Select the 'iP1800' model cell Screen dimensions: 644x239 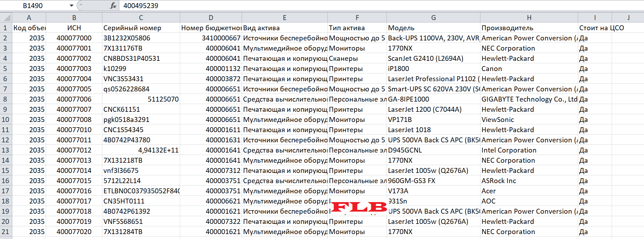[x=433, y=69]
